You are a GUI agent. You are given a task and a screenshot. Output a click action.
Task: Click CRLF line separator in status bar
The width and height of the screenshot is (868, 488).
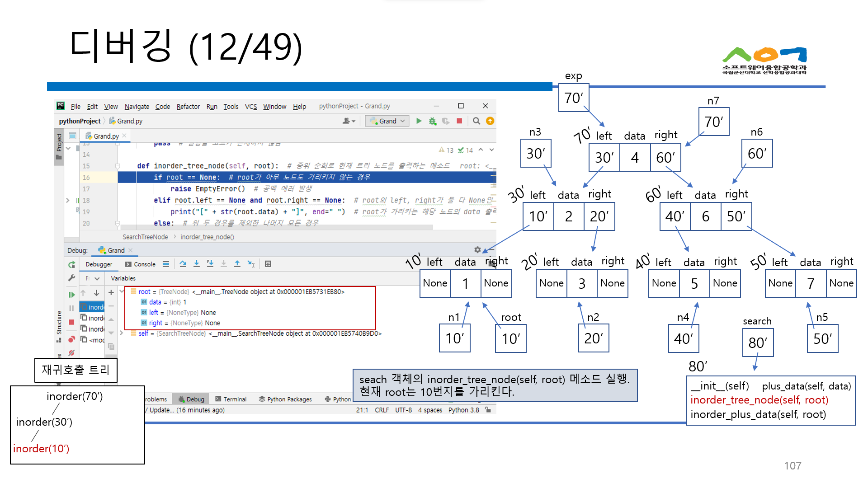(x=382, y=410)
